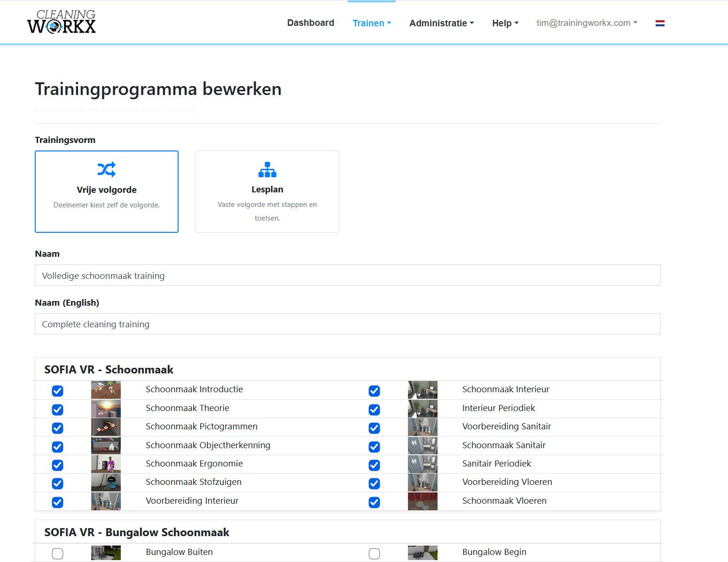
Task: Select Lesplan training form
Action: [267, 191]
